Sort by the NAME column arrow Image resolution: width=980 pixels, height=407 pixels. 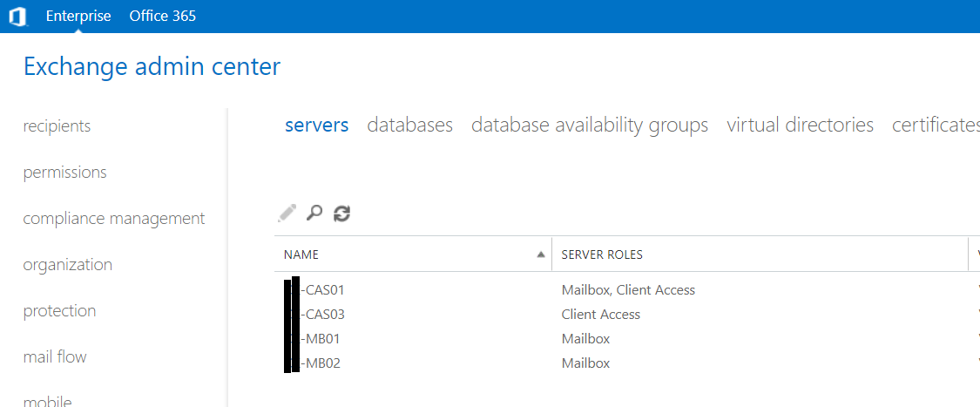541,254
